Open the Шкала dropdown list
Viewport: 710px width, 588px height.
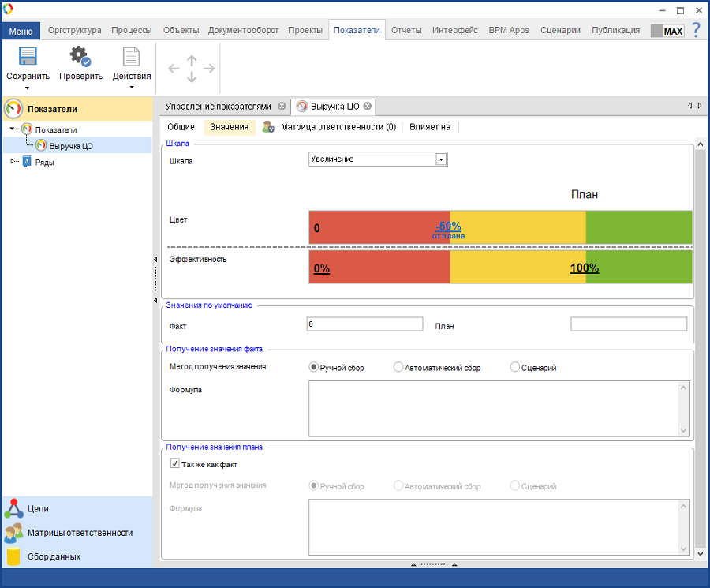pyautogui.click(x=441, y=159)
